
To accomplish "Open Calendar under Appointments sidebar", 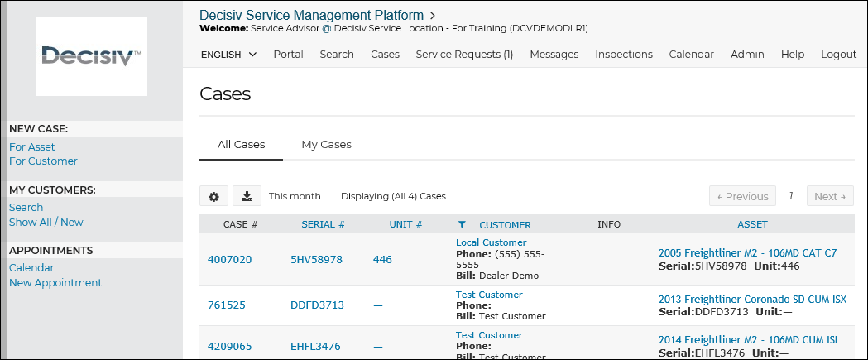I will 31,267.
